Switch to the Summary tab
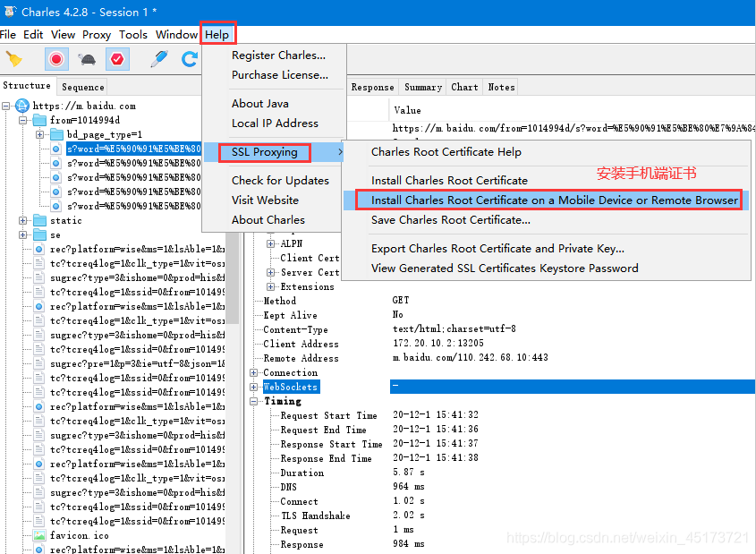 coord(423,88)
